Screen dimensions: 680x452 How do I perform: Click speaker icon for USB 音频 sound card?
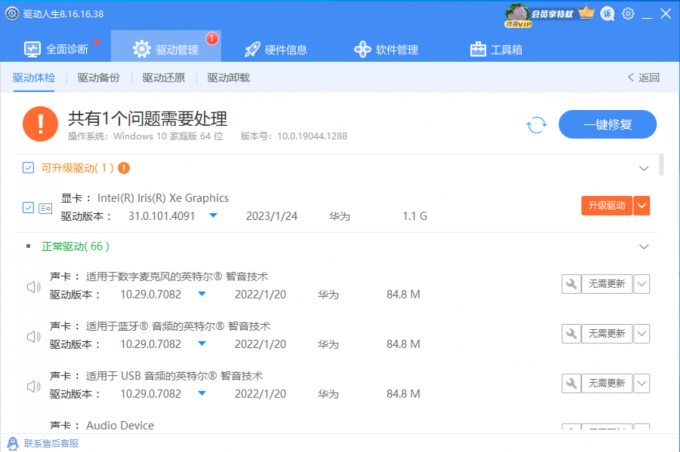pyautogui.click(x=33, y=386)
